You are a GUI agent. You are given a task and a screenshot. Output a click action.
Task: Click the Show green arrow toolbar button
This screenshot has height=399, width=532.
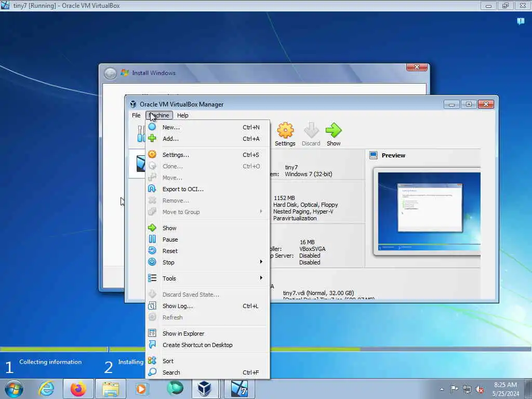tap(334, 135)
